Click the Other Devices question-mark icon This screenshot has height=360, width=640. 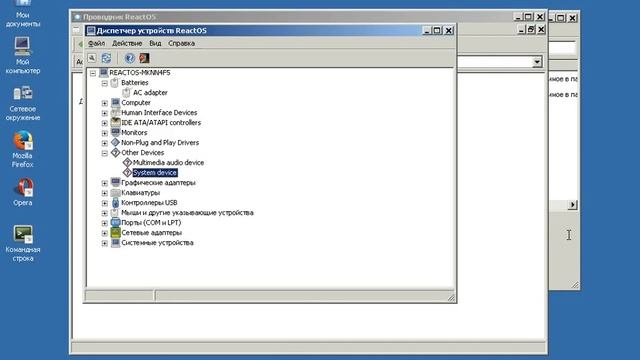pyautogui.click(x=115, y=153)
